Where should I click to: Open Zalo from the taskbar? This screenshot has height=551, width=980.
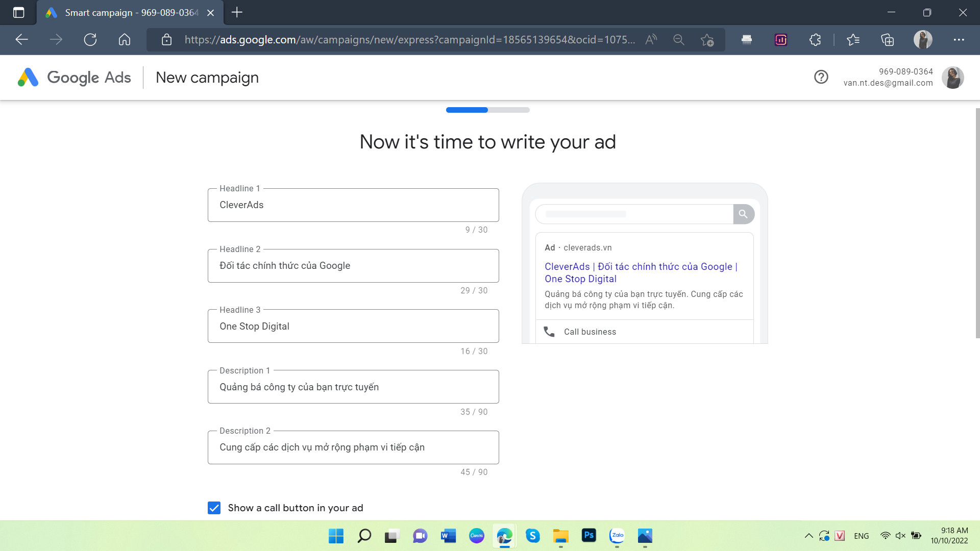[617, 535]
